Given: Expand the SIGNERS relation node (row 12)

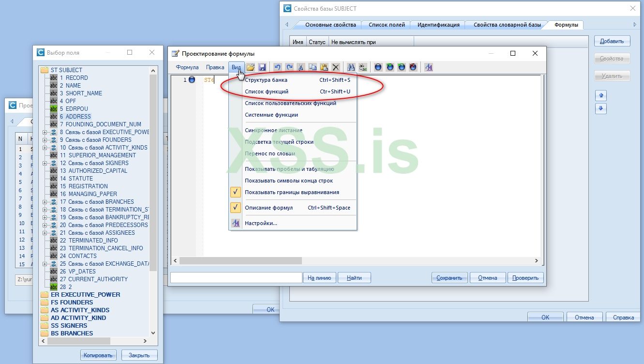Looking at the screenshot, I should [45, 163].
